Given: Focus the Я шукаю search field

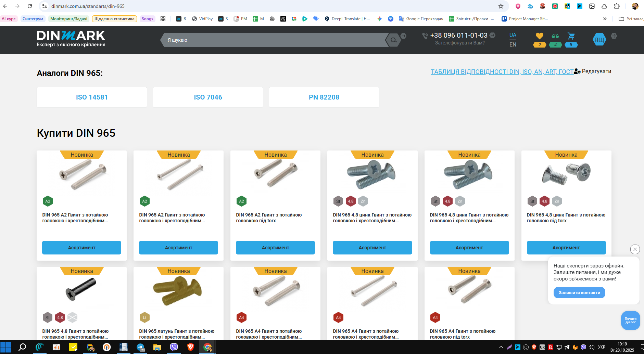Looking at the screenshot, I should (276, 40).
